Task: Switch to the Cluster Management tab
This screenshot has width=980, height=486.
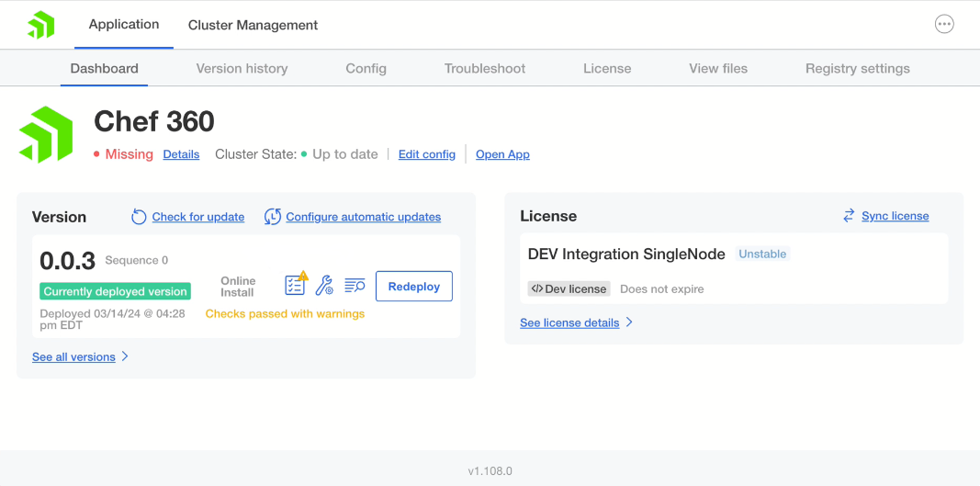Action: pos(253,25)
